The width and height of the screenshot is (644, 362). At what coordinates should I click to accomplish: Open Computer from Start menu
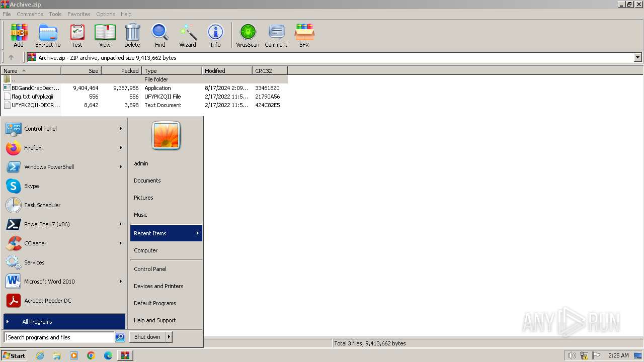pyautogui.click(x=166, y=250)
